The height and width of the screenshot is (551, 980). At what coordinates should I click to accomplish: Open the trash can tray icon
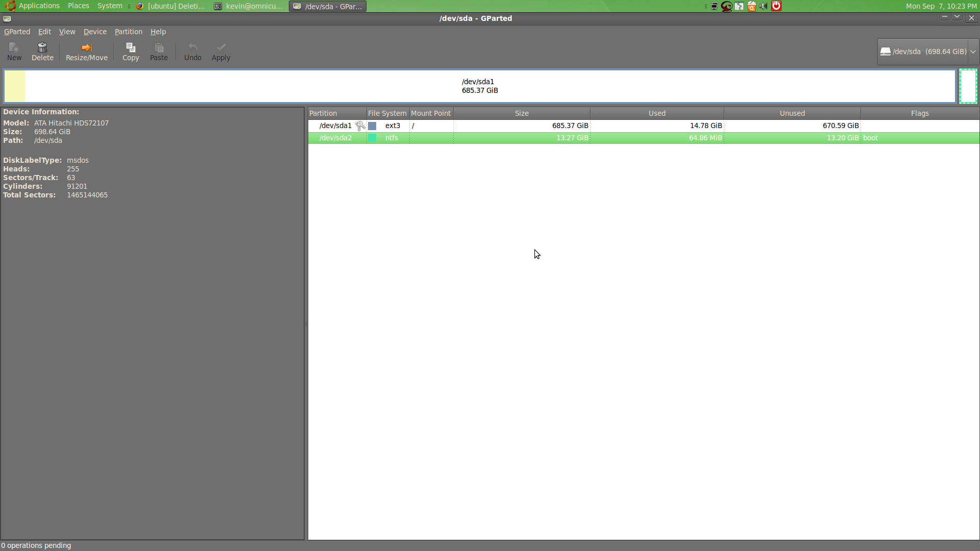pyautogui.click(x=751, y=6)
